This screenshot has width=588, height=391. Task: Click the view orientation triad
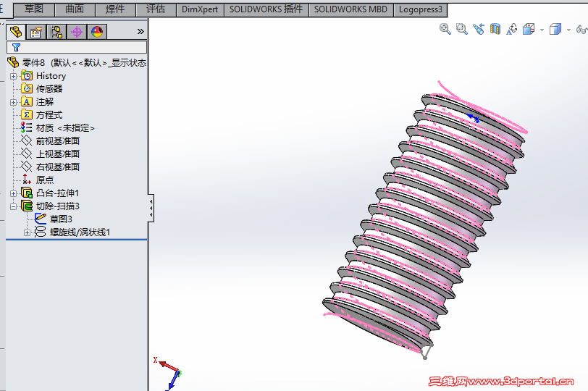point(169,374)
